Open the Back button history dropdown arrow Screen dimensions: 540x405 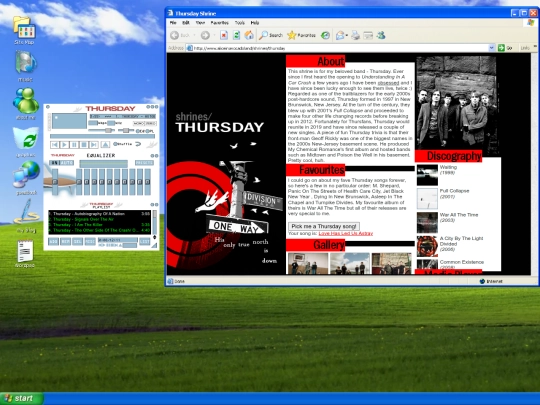[x=195, y=35]
